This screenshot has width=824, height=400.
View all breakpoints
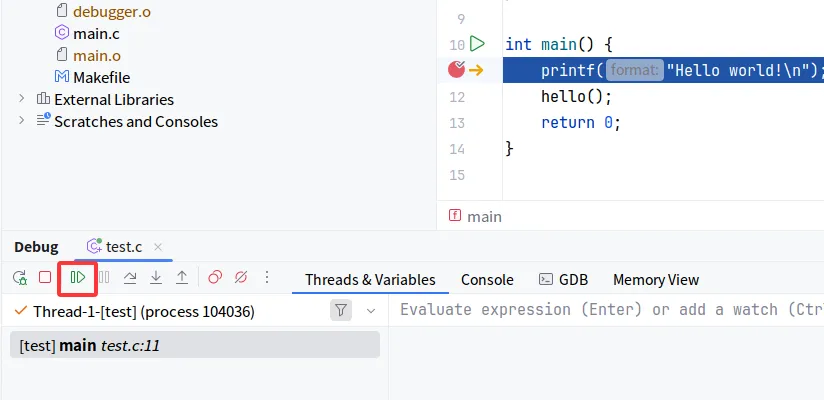215,277
